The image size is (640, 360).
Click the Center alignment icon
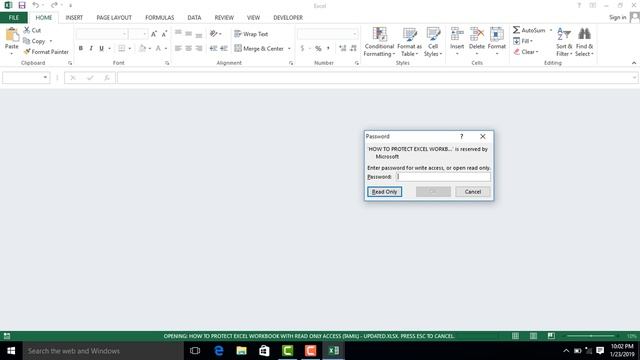[x=189, y=48]
